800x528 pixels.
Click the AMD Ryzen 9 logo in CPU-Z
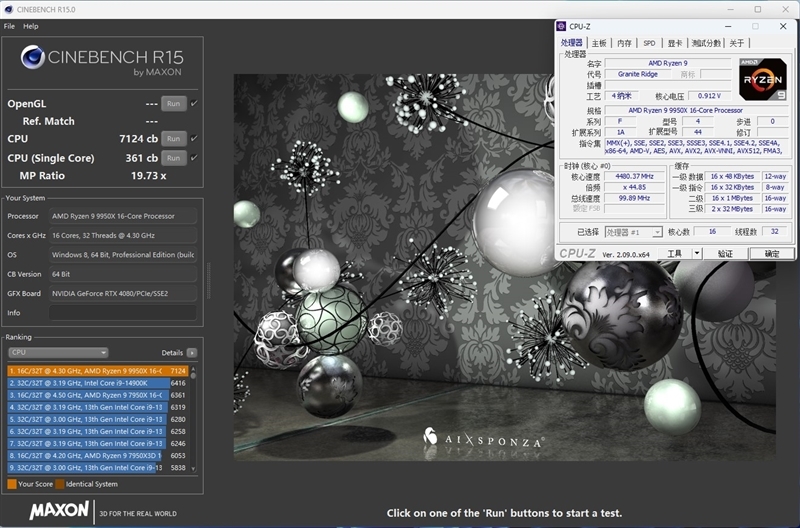[x=762, y=80]
